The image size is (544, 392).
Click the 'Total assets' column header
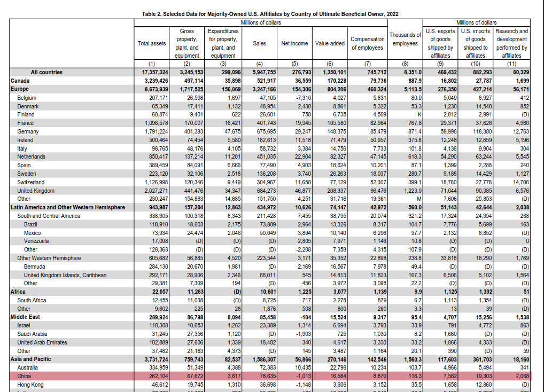152,43
